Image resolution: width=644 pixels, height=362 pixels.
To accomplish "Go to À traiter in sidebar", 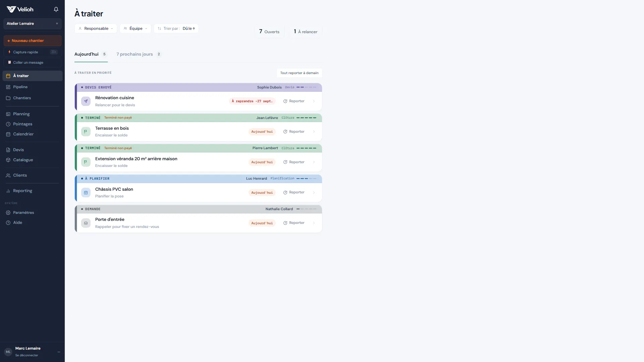I will click(32, 76).
